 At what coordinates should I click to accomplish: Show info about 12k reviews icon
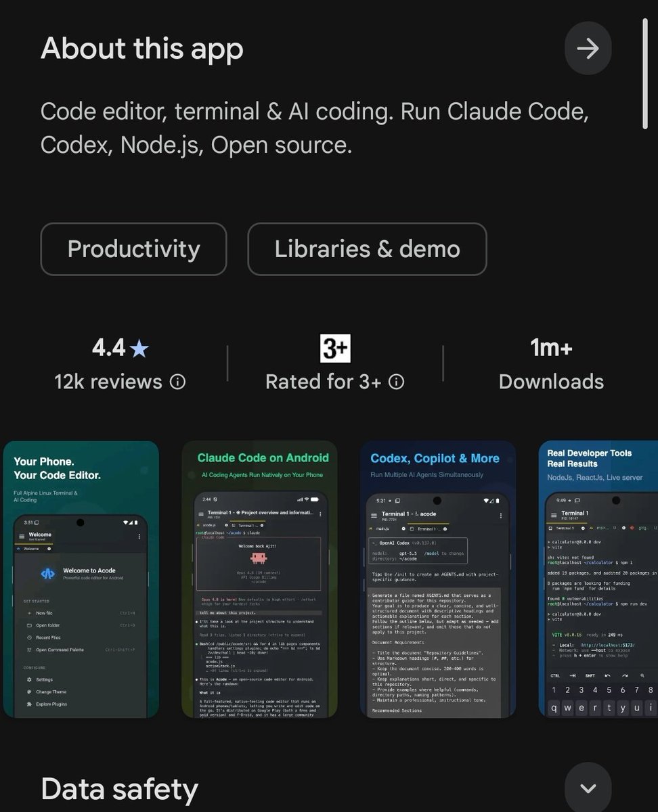[x=177, y=382]
